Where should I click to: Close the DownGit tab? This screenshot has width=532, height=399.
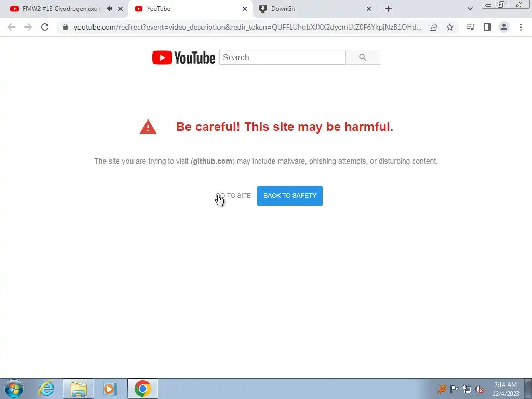click(369, 9)
